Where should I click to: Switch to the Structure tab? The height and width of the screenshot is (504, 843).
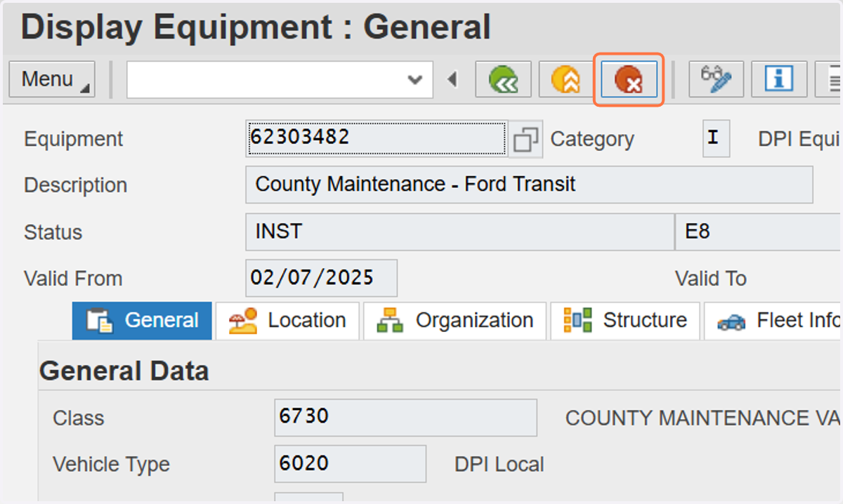point(625,321)
